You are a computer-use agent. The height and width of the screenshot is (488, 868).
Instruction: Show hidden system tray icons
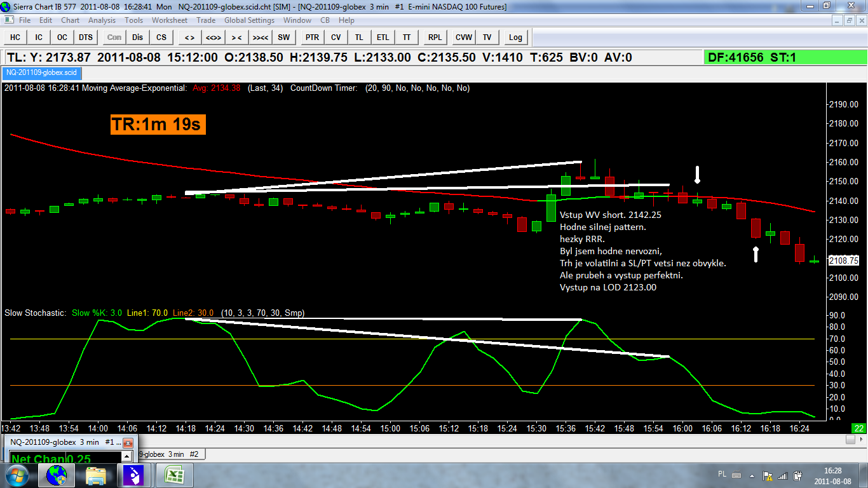[752, 475]
